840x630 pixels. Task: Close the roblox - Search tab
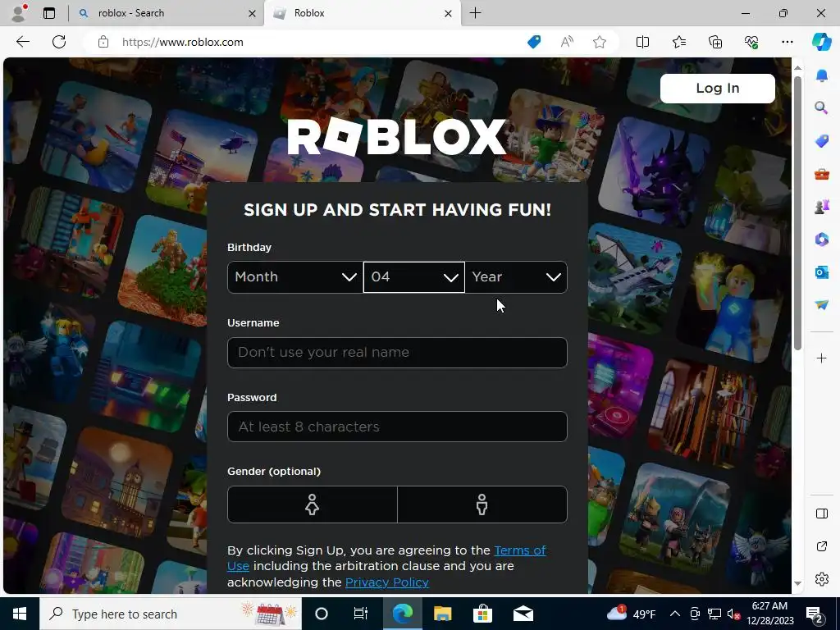pos(252,13)
